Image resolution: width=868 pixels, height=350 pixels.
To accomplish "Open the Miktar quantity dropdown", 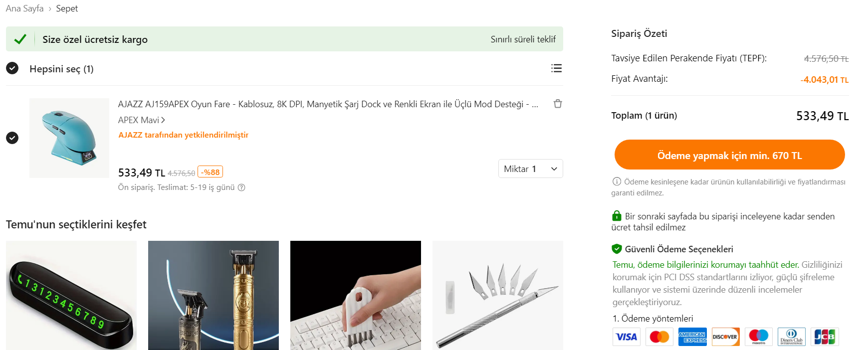I will click(531, 169).
